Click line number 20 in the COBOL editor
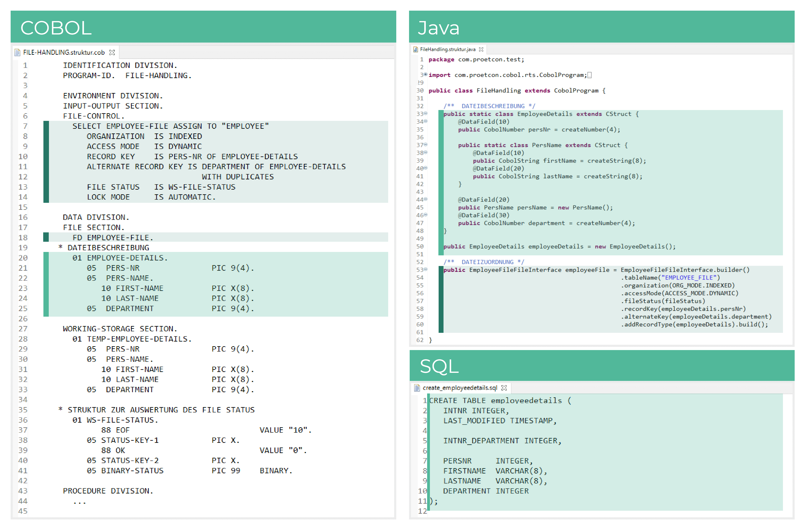The height and width of the screenshot is (532, 807). [x=23, y=257]
